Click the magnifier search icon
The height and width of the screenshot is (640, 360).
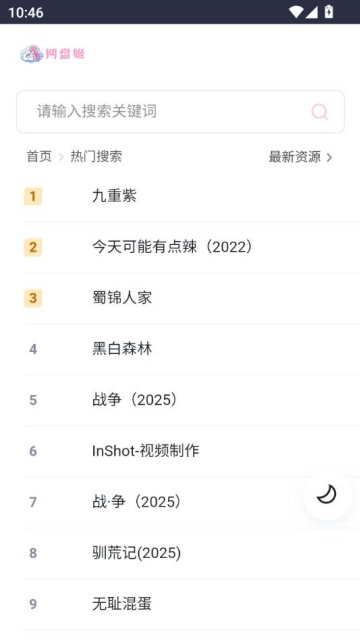(319, 111)
